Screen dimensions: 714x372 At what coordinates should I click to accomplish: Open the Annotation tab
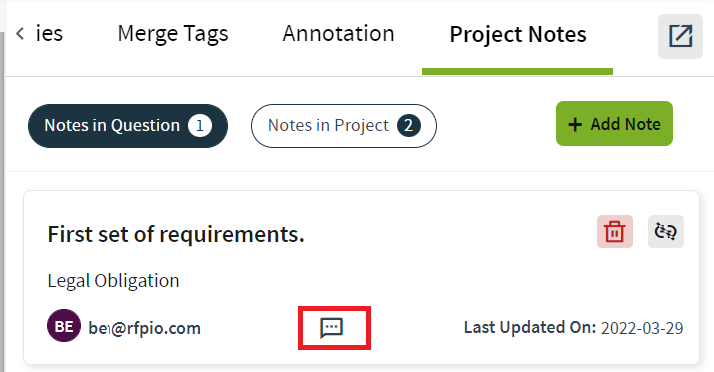(338, 34)
